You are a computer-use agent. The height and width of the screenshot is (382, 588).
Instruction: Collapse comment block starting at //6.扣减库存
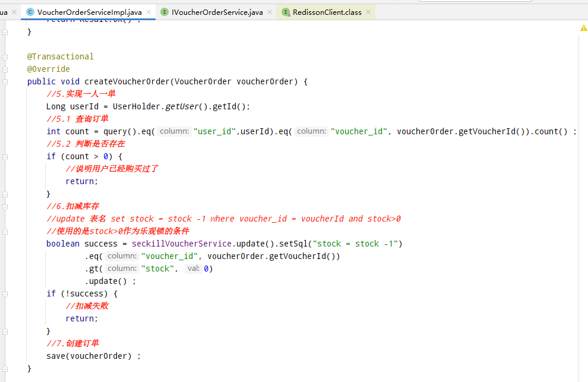pyautogui.click(x=5, y=207)
